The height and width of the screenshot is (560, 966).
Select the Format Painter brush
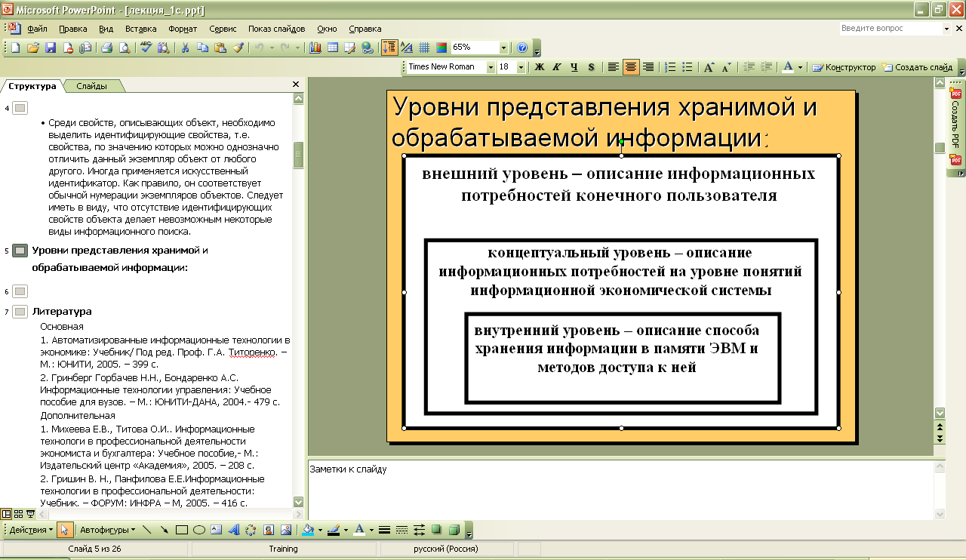click(x=238, y=48)
